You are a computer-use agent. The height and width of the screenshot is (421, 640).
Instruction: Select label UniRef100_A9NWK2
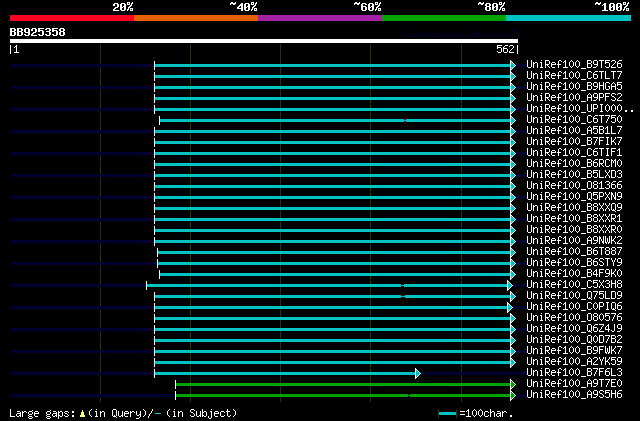click(574, 241)
